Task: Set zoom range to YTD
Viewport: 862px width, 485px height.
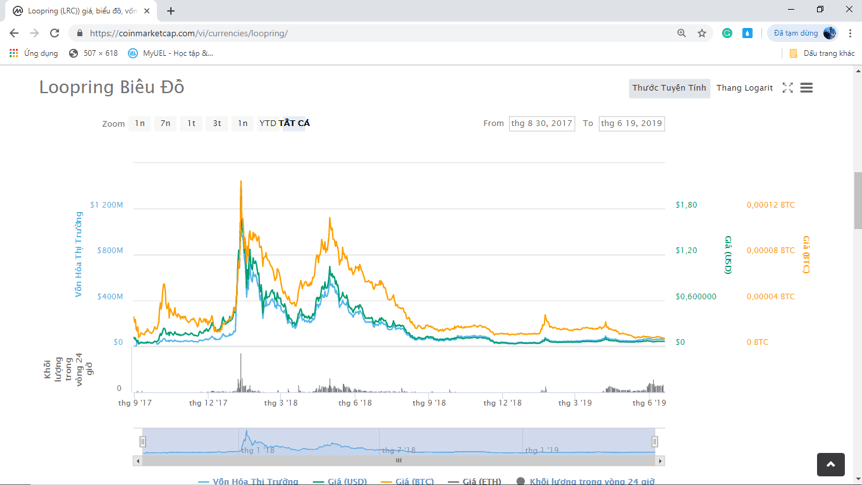Action: (268, 123)
